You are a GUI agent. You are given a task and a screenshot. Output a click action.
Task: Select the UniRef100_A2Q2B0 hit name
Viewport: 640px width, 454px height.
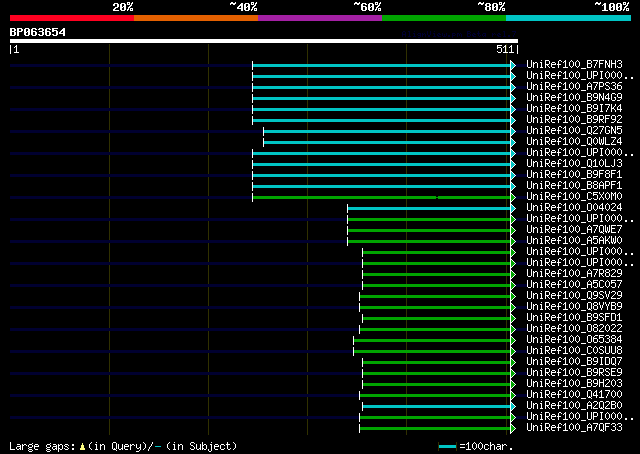tap(574, 406)
